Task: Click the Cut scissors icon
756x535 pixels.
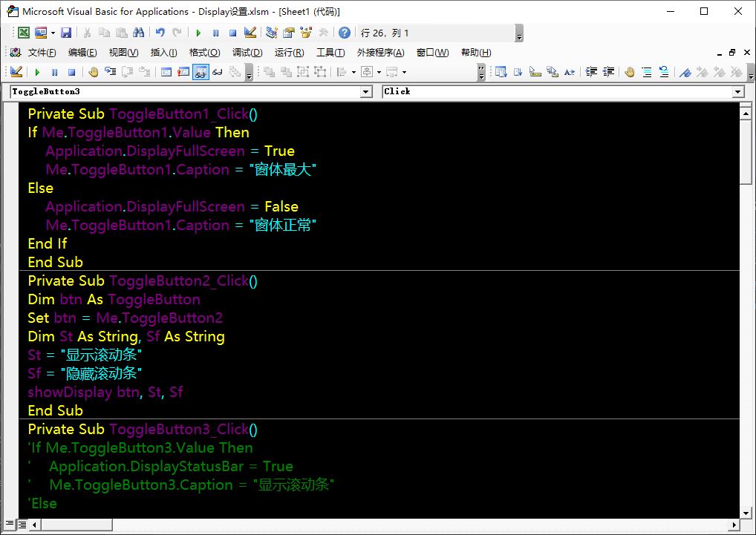Action: (88, 33)
